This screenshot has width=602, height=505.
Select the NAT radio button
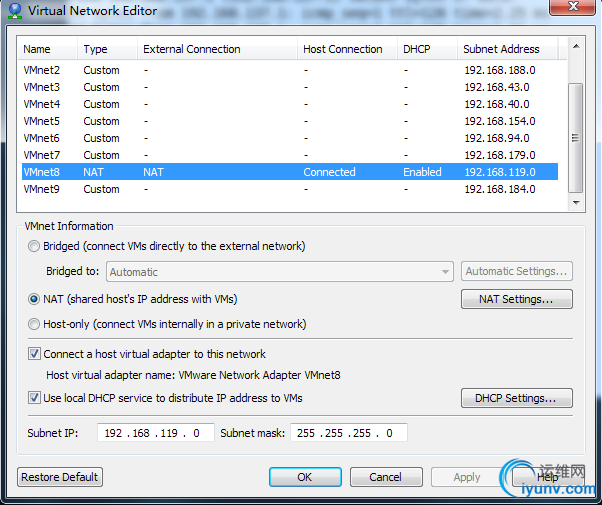(34, 299)
